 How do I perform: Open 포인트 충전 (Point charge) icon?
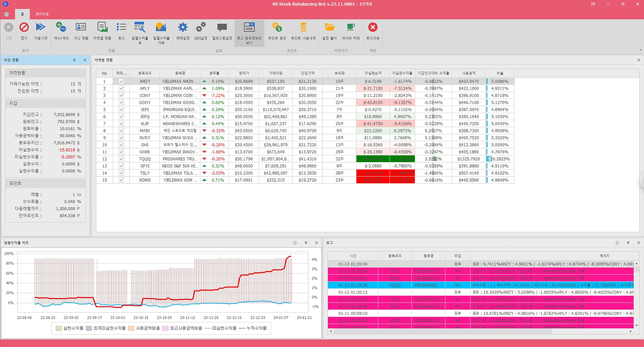point(277,27)
